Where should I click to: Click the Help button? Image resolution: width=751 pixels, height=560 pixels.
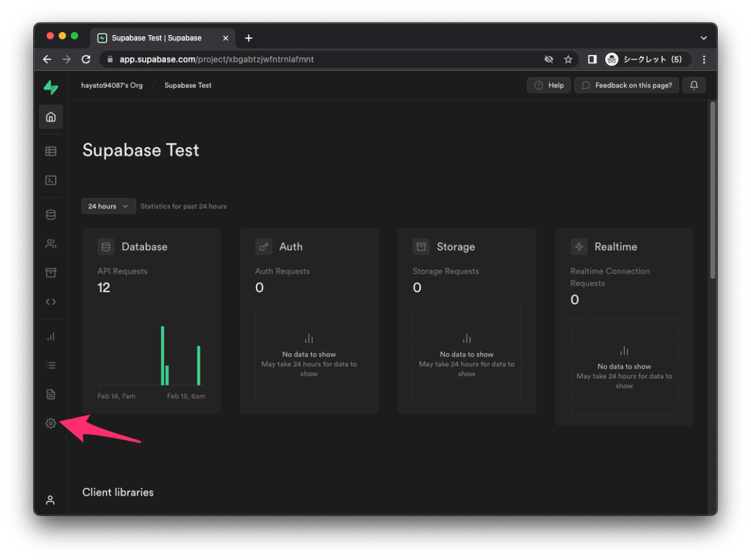(x=549, y=85)
